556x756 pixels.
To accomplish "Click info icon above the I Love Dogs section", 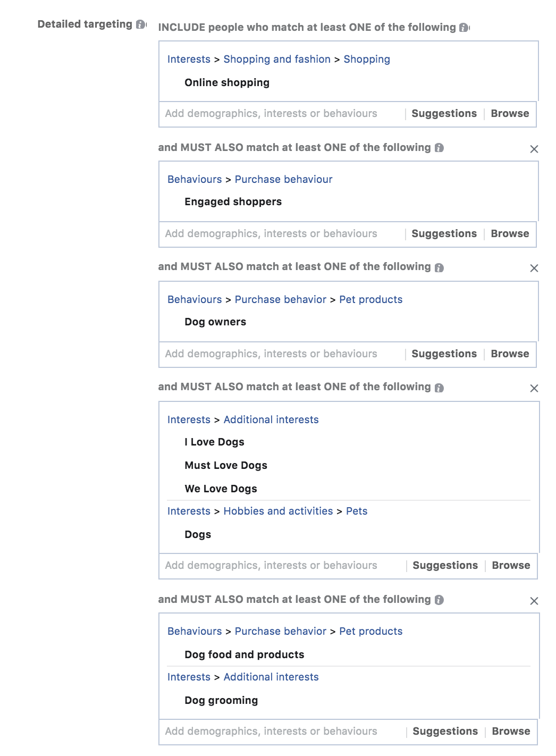I will click(x=438, y=388).
